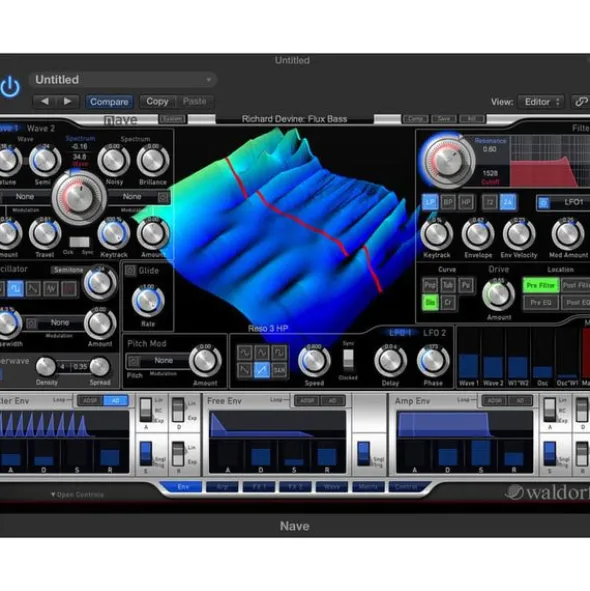Click the Glide enable square icon
Viewport: 590px width, 591px height.
130,270
